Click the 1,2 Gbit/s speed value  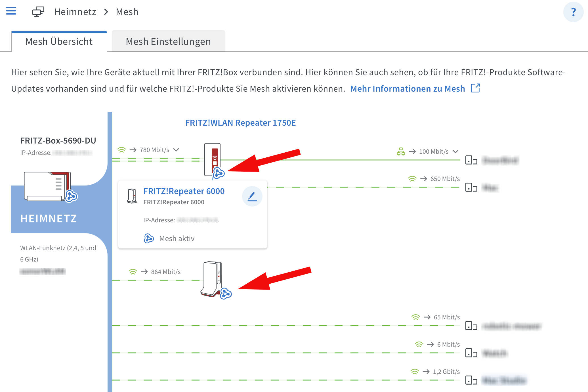click(x=446, y=372)
